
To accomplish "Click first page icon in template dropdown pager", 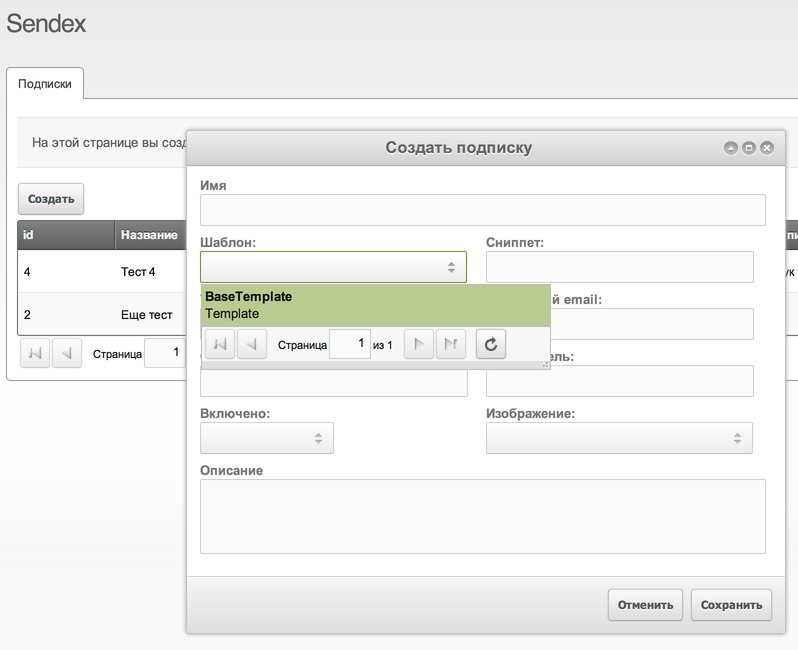I will click(x=220, y=345).
